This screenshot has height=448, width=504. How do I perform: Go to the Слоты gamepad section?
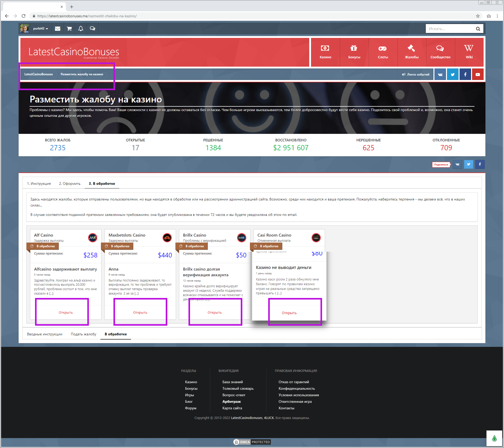pyautogui.click(x=383, y=52)
